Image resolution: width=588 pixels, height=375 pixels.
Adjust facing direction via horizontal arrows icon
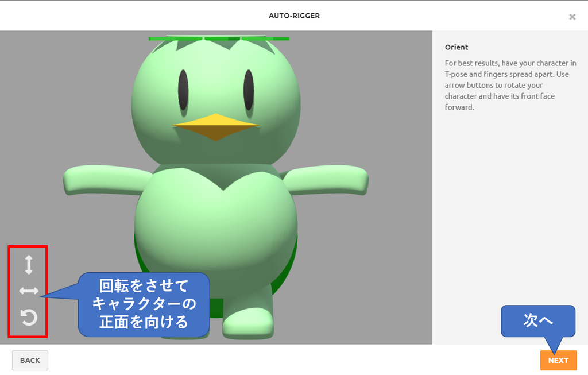(28, 291)
